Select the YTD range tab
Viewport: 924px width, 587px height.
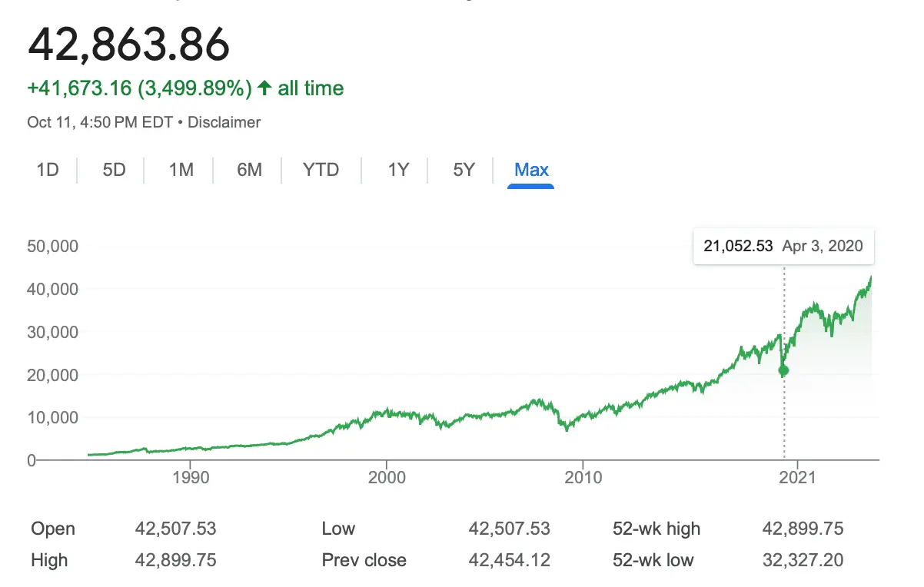[321, 170]
